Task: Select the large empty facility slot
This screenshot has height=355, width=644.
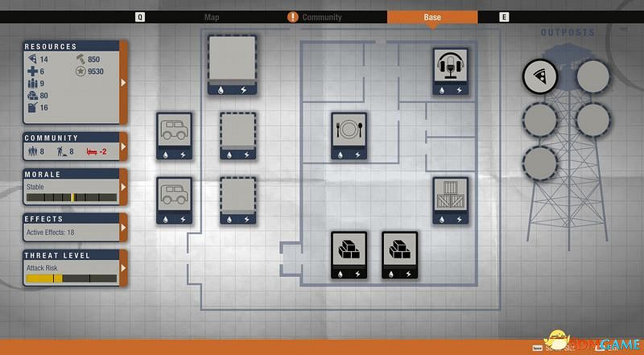Action: [232, 60]
